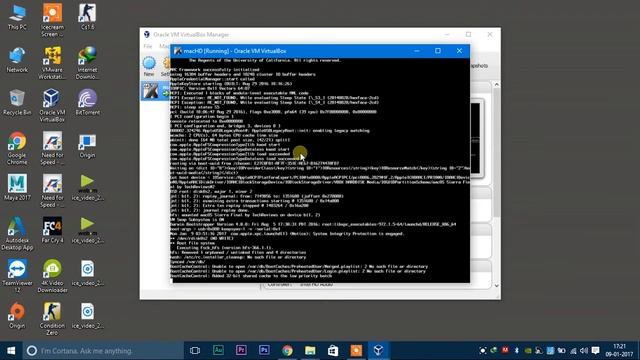Open the volume control in system tray
Viewport: 640px width, 360px height.
(584, 351)
